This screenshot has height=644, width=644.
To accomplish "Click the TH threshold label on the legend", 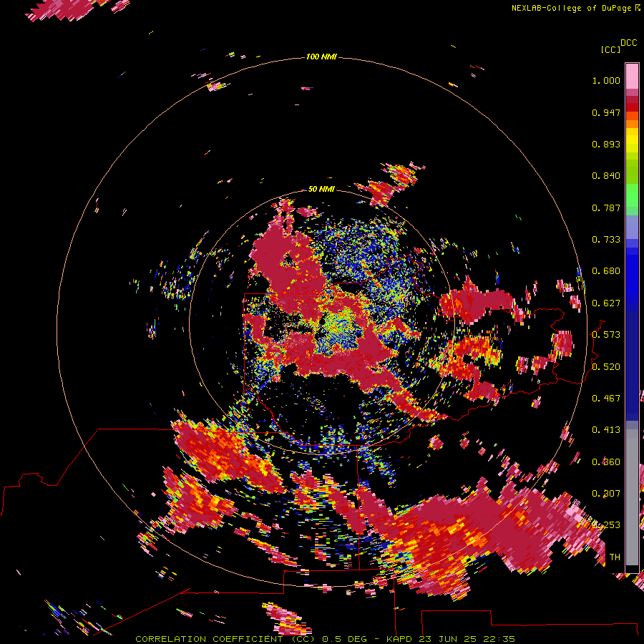I will pos(615,557).
